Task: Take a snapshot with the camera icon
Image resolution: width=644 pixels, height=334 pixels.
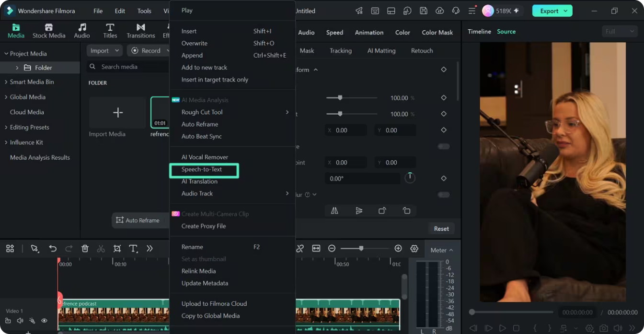Action: click(x=604, y=328)
